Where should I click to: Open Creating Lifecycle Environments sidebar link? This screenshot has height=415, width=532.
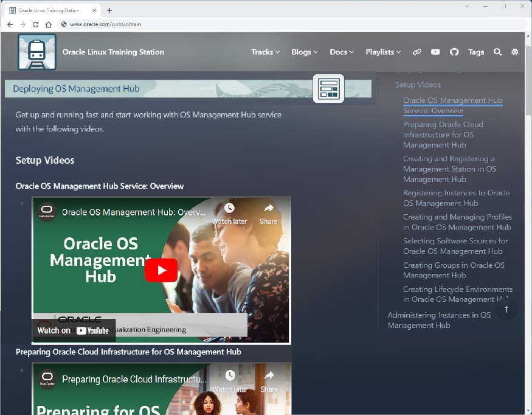[x=458, y=294]
